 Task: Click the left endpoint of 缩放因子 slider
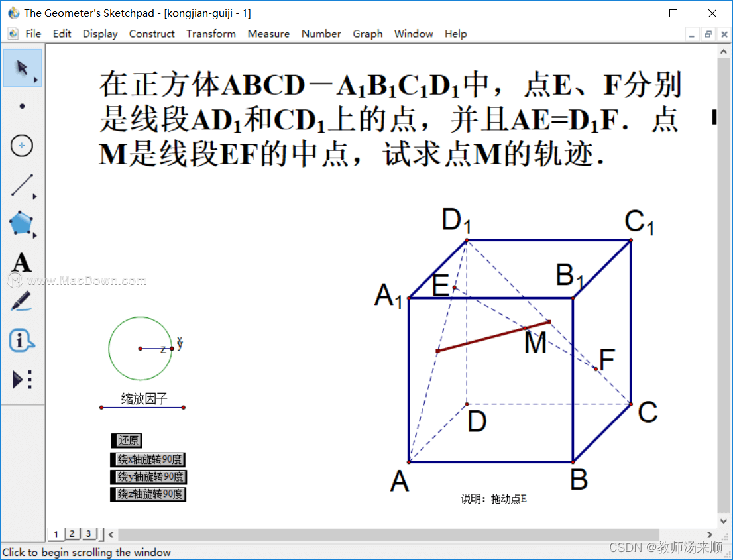(101, 408)
